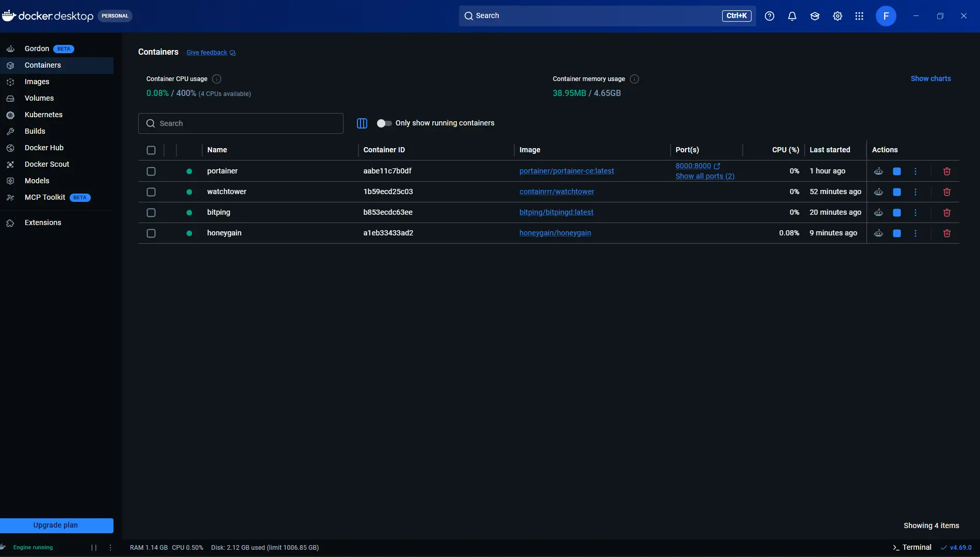
Task: Delete the watchtower container
Action: click(x=947, y=192)
